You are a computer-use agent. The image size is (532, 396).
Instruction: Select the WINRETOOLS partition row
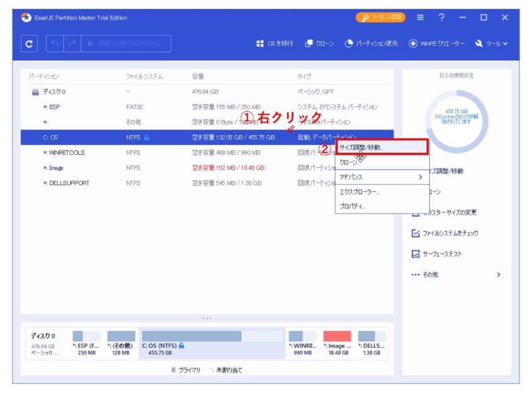pyautogui.click(x=207, y=153)
